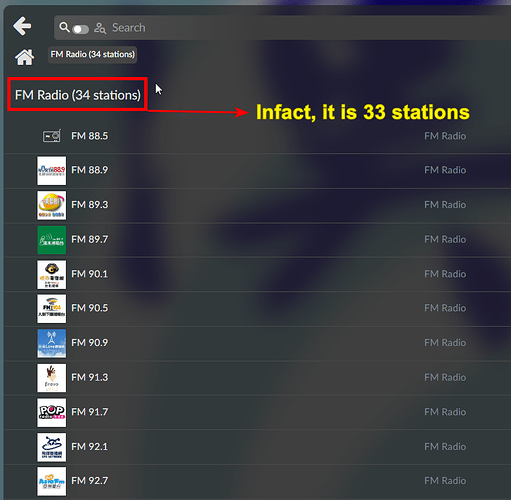Tune to station FM 90.9
Image resolution: width=511 pixels, height=500 pixels.
[x=90, y=343]
